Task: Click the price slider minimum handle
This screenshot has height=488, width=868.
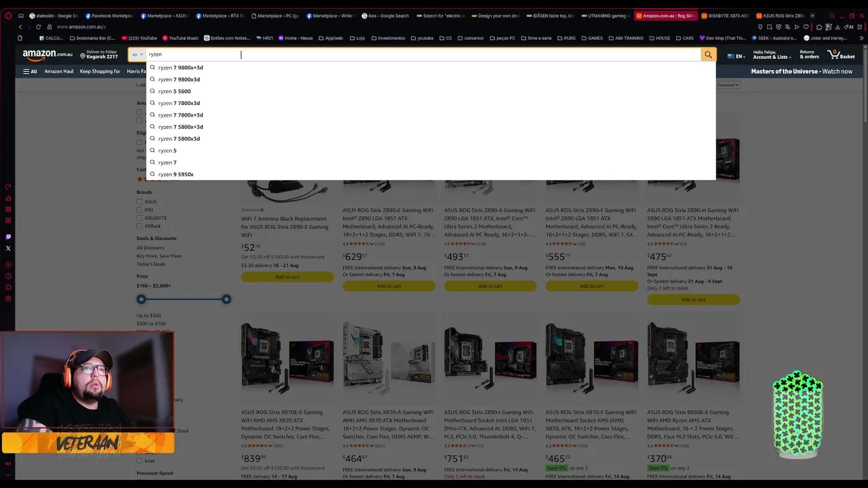Action: 141,299
